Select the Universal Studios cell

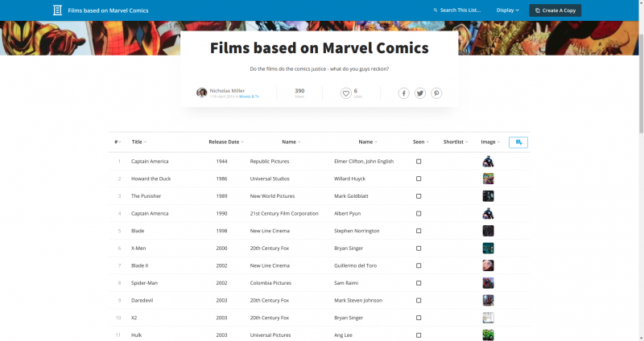[270, 179]
